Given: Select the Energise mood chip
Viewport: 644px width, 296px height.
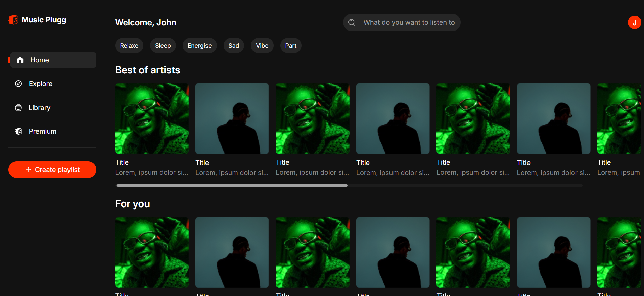Looking at the screenshot, I should (x=199, y=46).
